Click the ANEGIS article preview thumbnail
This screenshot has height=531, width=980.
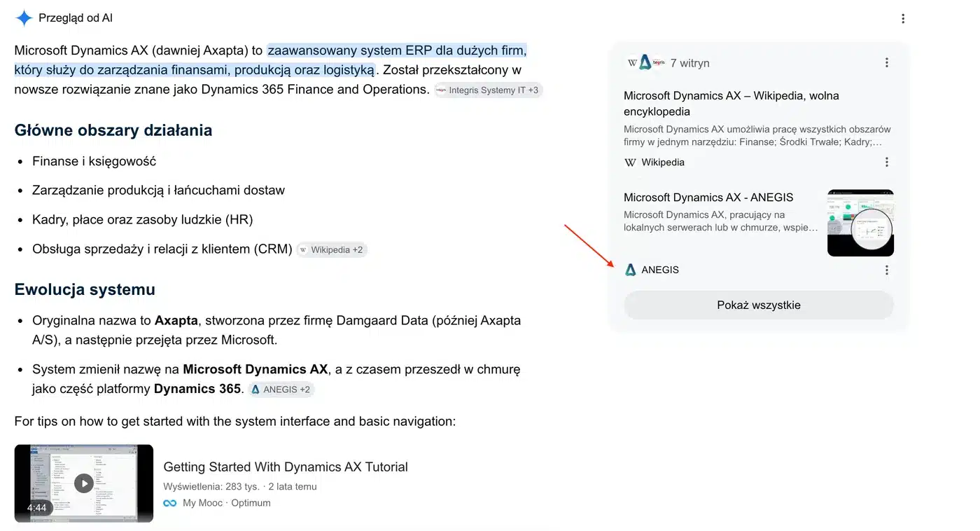coord(860,223)
